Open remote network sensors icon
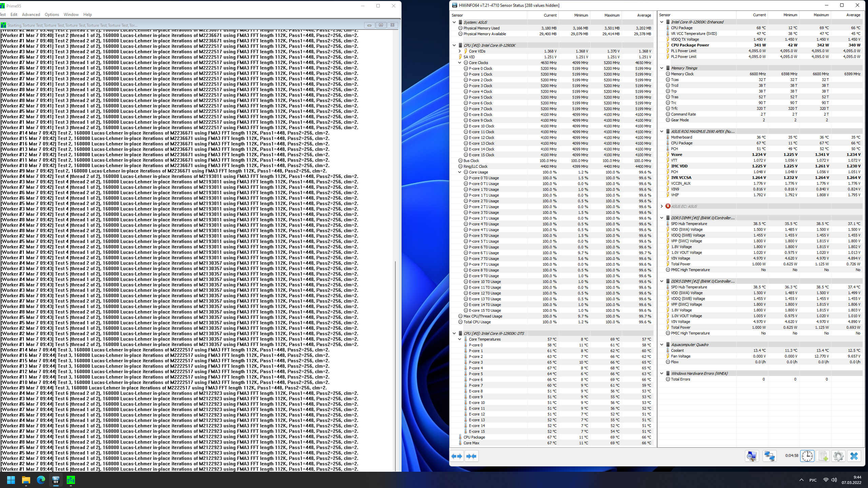The width and height of the screenshot is (868, 488). click(x=769, y=456)
